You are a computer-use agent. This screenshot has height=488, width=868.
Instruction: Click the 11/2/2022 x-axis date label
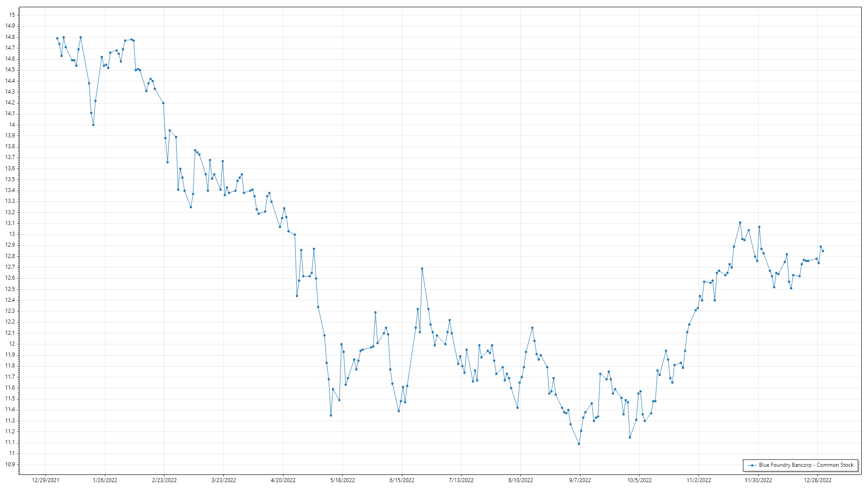click(698, 480)
